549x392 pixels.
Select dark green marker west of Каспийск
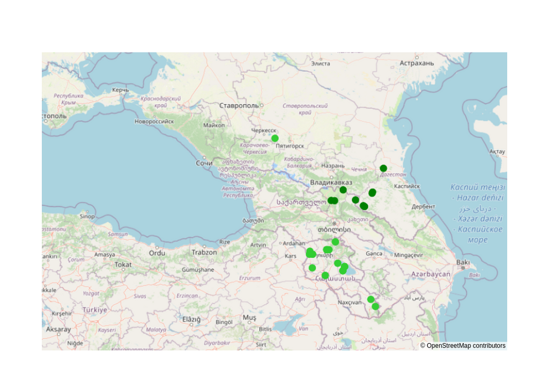372,193
